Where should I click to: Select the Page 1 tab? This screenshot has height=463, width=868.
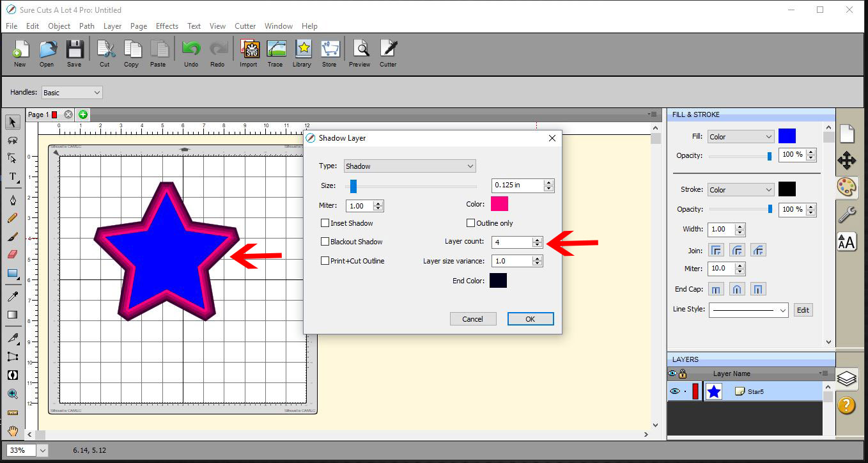click(x=40, y=114)
